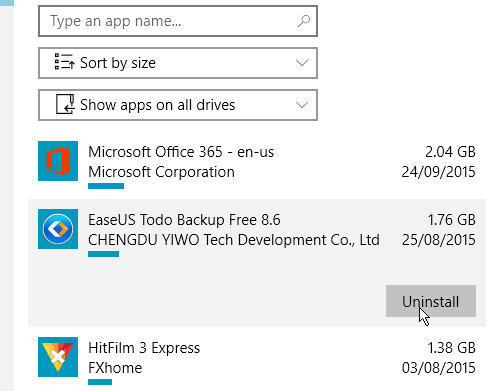
Task: Expand the Show apps on all drives chevron
Action: coord(302,105)
